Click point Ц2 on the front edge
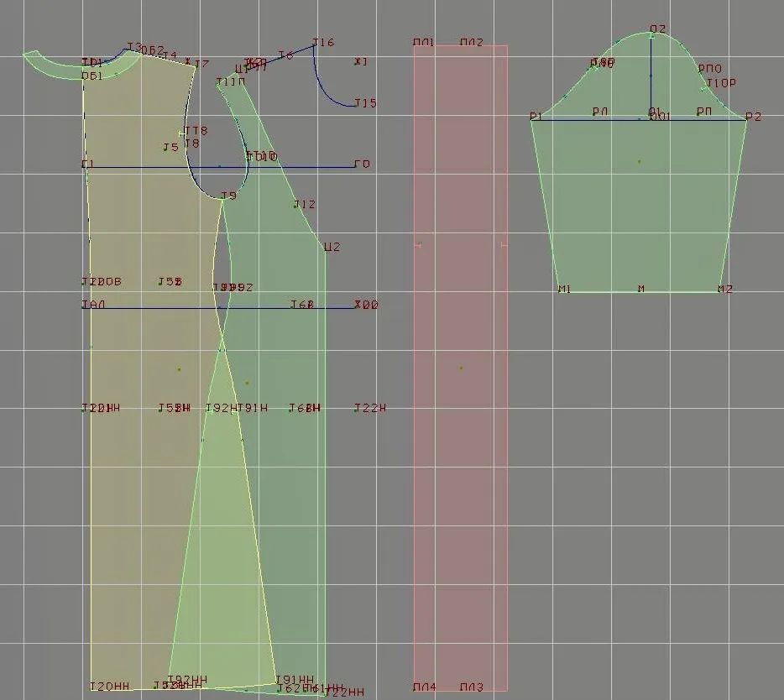The height and width of the screenshot is (700, 784). (325, 249)
